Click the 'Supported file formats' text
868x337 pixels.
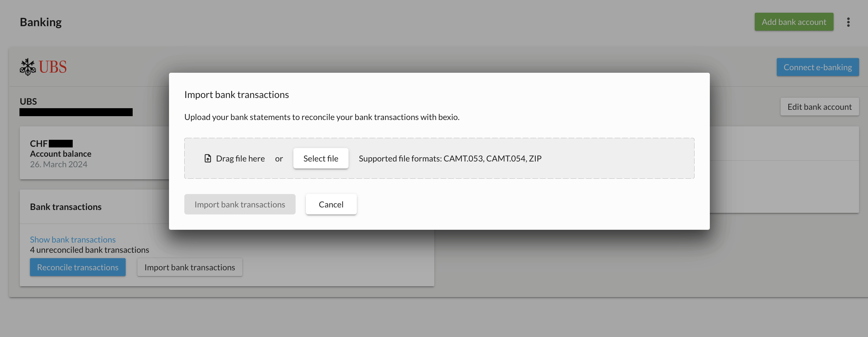pyautogui.click(x=450, y=158)
